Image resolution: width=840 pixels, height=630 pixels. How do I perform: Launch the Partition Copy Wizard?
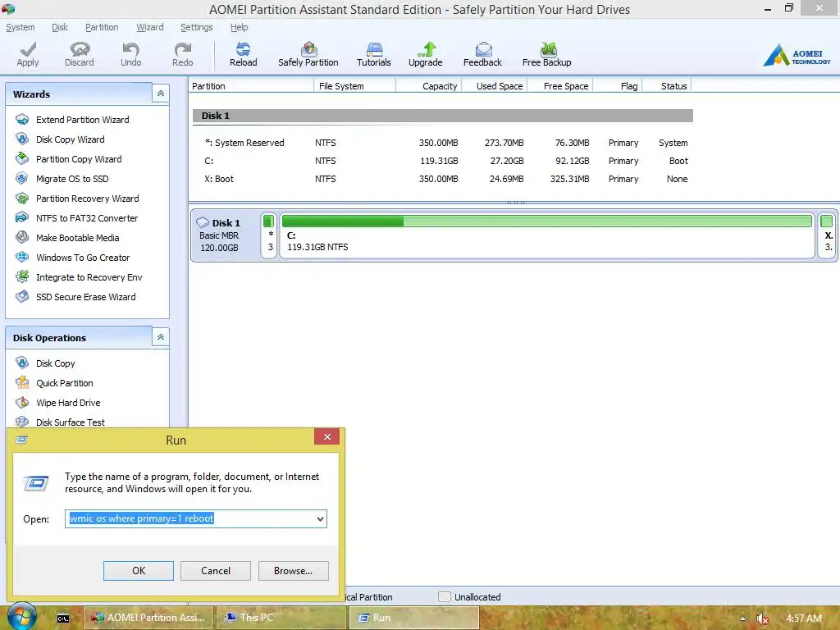[x=79, y=159]
